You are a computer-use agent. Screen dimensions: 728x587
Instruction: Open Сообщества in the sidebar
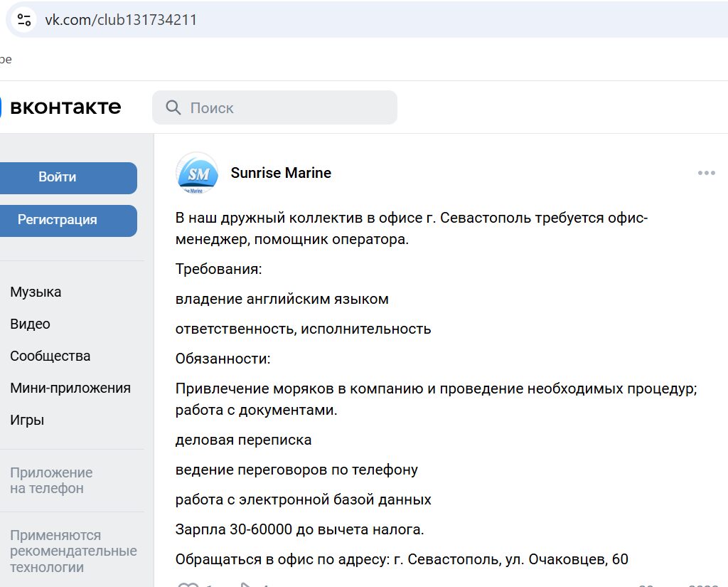(50, 356)
